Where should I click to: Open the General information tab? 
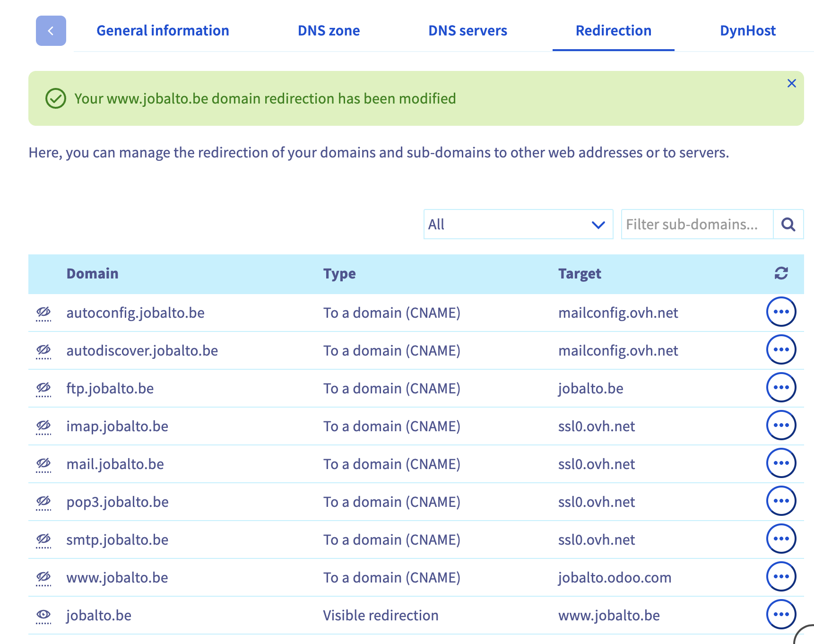(163, 31)
